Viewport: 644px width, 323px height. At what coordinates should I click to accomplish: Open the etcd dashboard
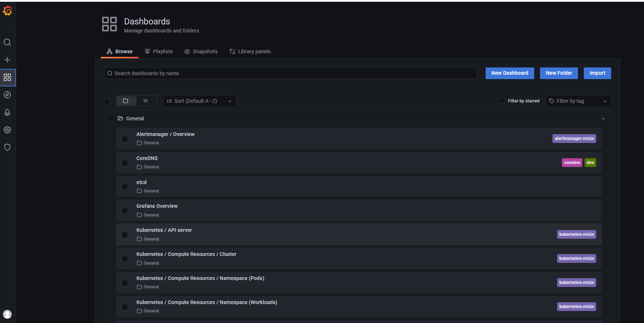tap(142, 182)
